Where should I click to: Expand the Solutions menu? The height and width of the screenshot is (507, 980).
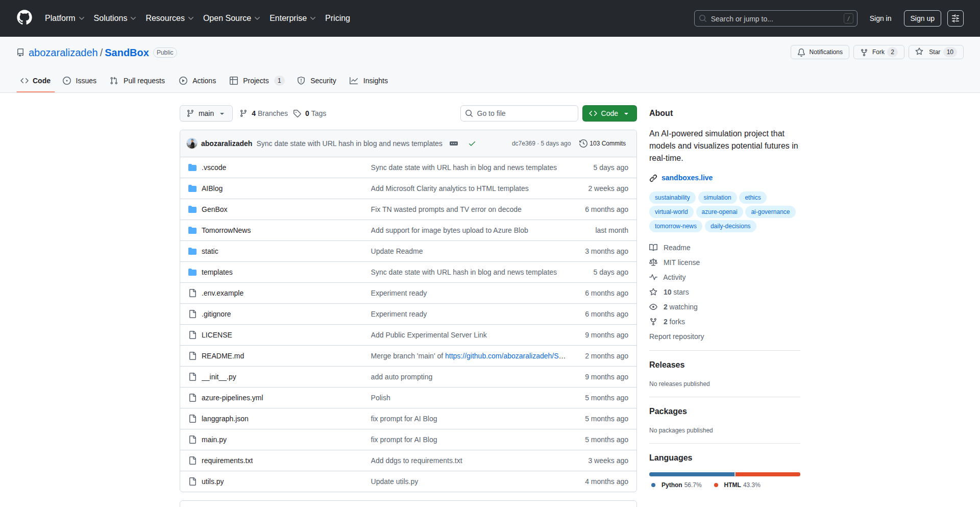[x=115, y=18]
